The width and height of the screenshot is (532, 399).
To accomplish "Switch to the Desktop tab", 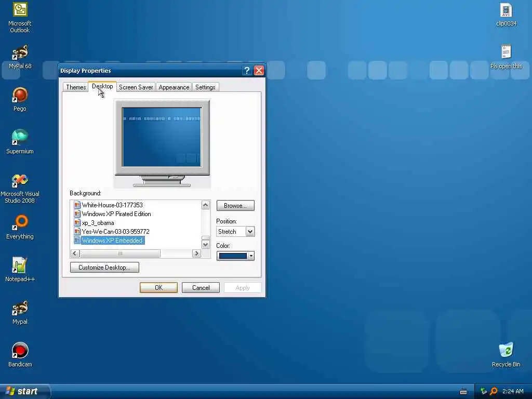I will pos(102,86).
